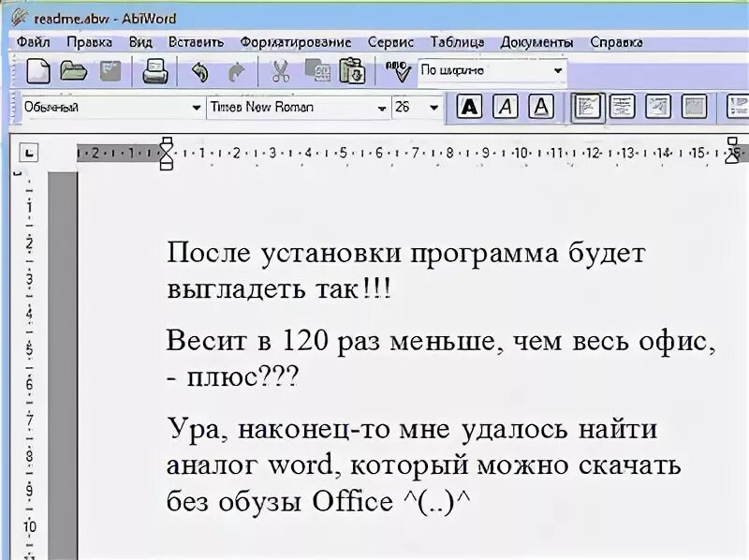This screenshot has width=749, height=560.
Task: Expand the paragraph style dropdown Обычный
Action: click(x=112, y=107)
